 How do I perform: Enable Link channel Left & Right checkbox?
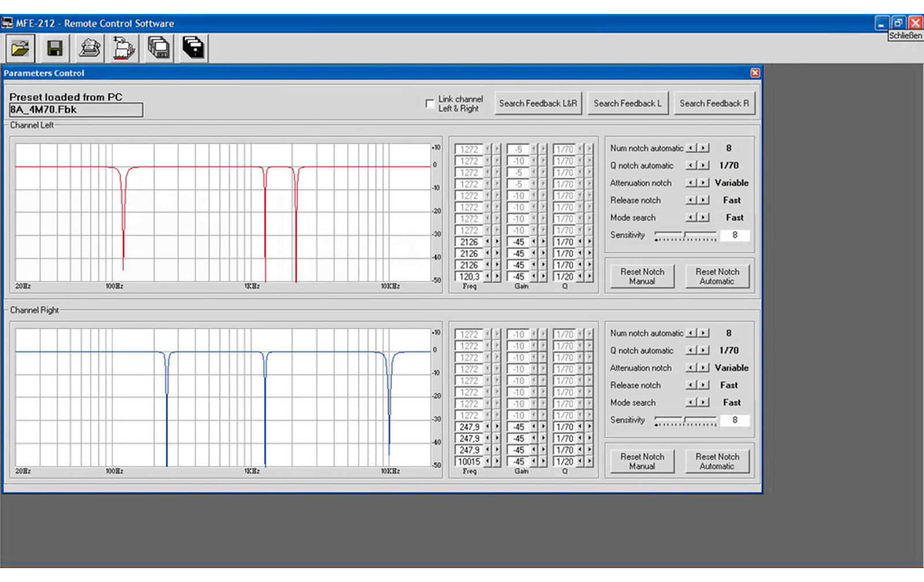tap(430, 103)
